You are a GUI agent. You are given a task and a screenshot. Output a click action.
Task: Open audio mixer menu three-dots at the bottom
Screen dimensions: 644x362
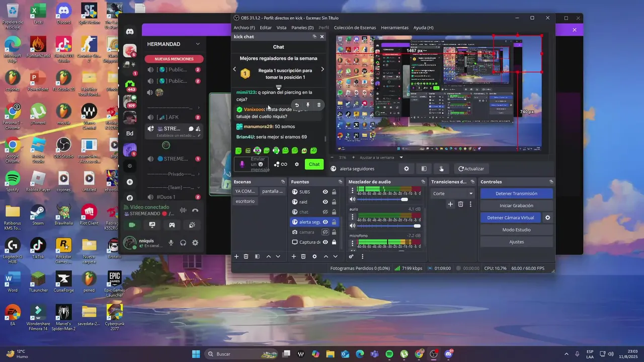pyautogui.click(x=362, y=256)
